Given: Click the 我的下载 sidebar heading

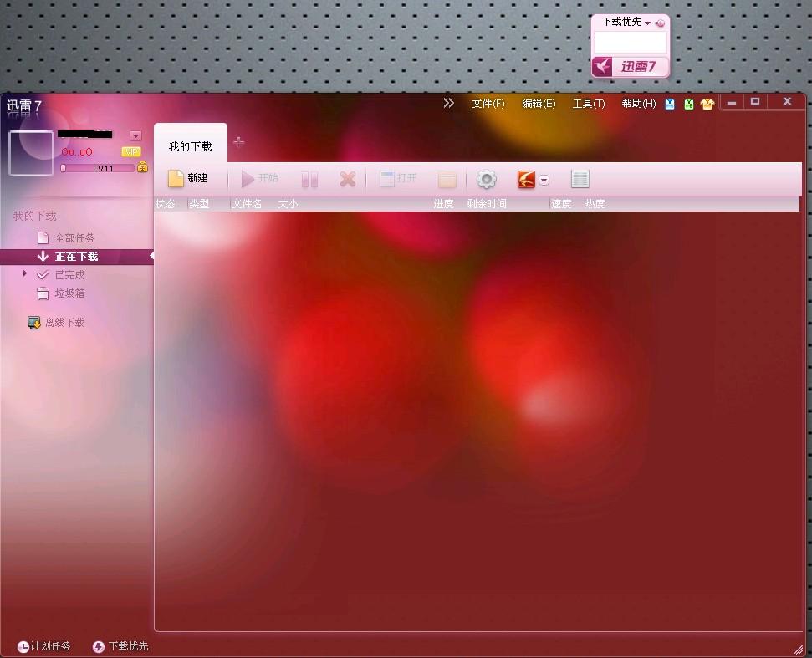Looking at the screenshot, I should pos(34,216).
